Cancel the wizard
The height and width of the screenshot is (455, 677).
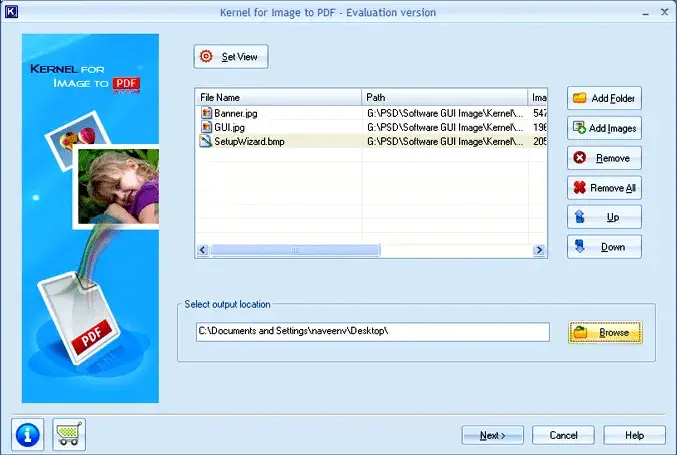click(563, 435)
